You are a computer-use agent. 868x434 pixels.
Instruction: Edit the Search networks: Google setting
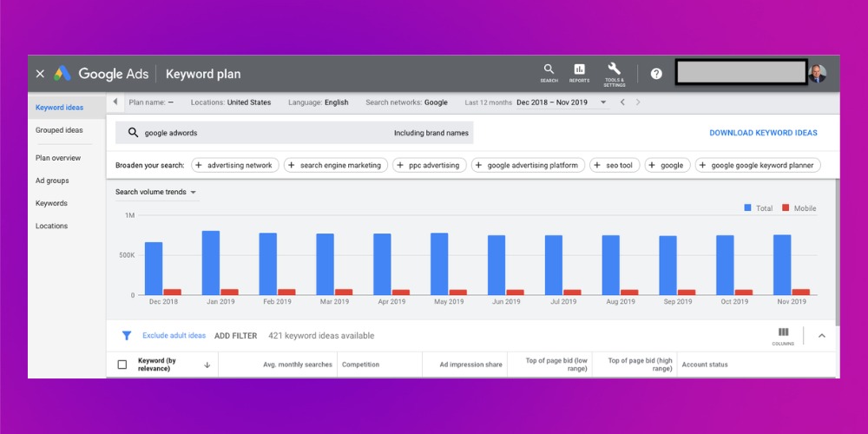(406, 102)
